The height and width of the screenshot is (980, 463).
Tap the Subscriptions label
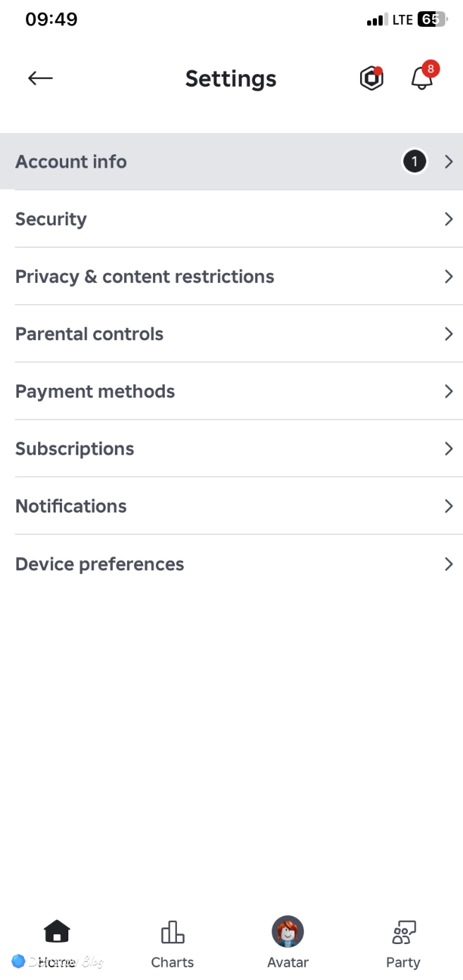[x=75, y=448]
